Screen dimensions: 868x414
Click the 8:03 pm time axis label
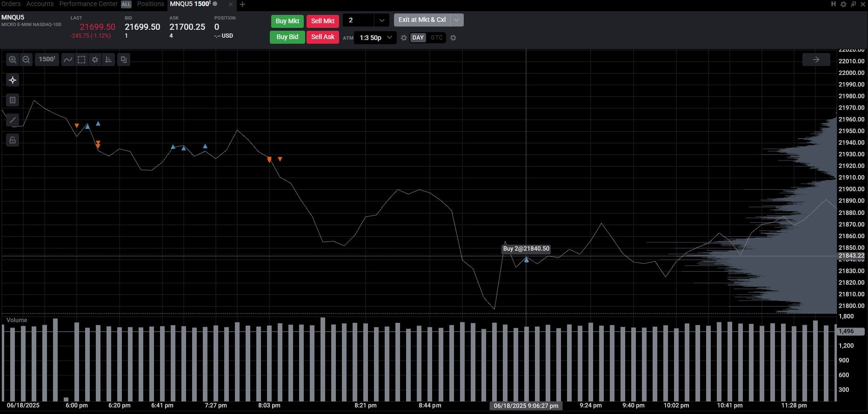click(x=269, y=405)
